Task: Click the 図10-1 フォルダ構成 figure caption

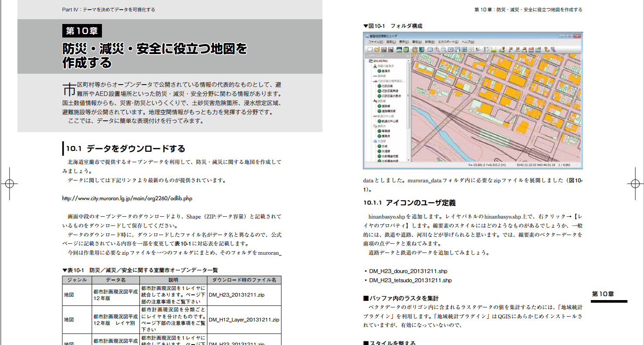Action: click(x=393, y=26)
